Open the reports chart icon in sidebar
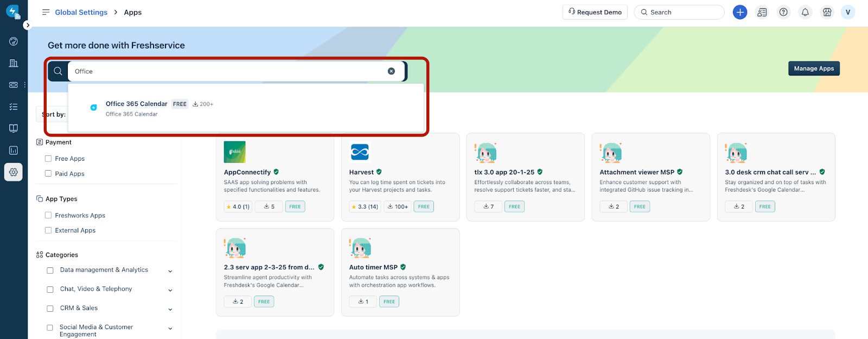This screenshot has width=868, height=339. [x=14, y=150]
